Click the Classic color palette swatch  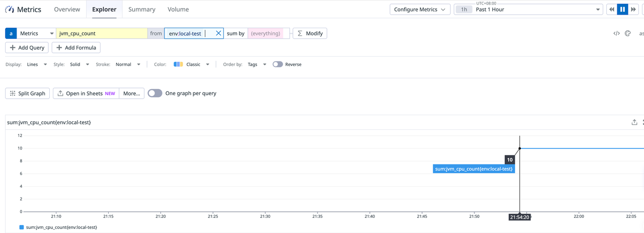click(178, 64)
